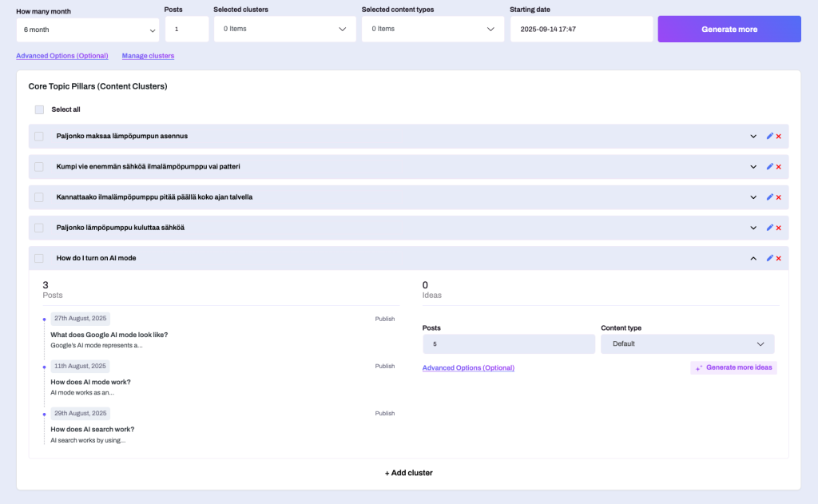Delete the 'Kumpi vie enemmän sähköä' cluster
818x504 pixels.
[x=778, y=167]
